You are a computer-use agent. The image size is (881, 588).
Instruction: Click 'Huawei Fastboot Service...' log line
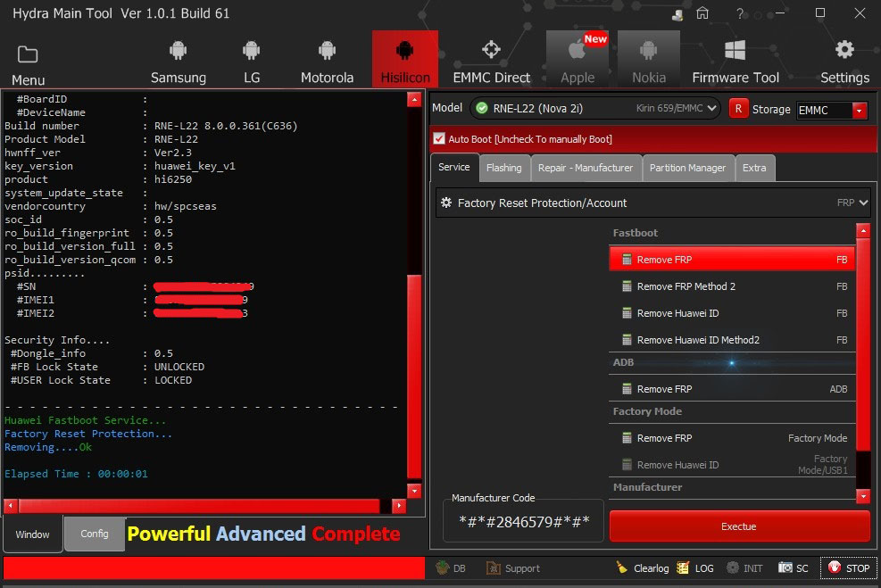[x=85, y=420]
